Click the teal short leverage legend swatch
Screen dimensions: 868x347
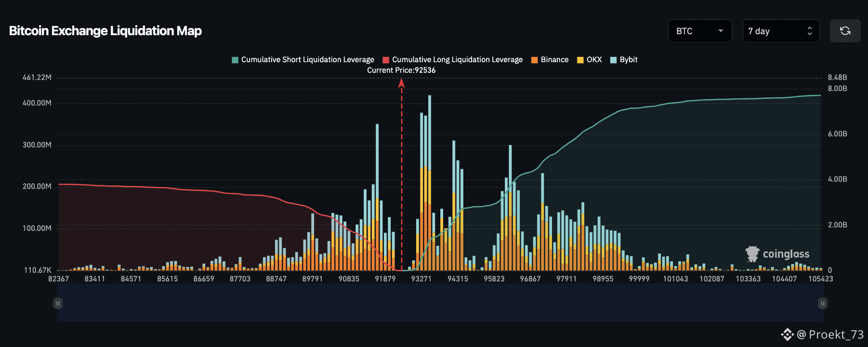(235, 60)
